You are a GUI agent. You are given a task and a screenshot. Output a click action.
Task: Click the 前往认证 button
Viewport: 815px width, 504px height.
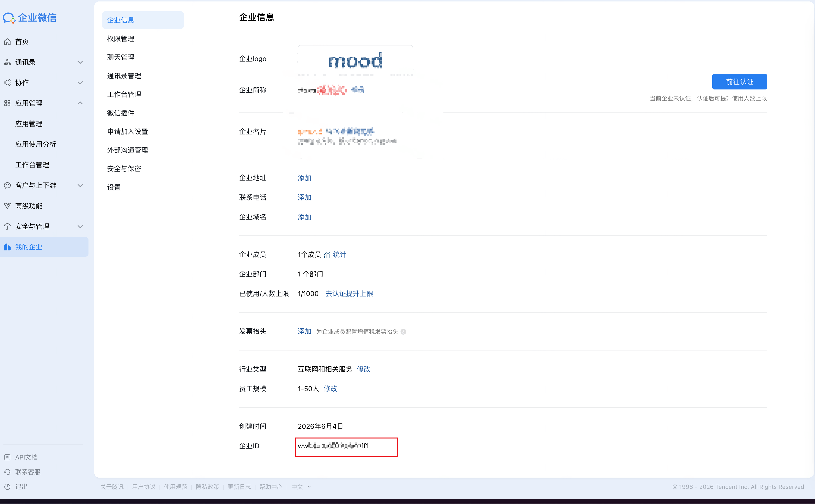(x=739, y=82)
